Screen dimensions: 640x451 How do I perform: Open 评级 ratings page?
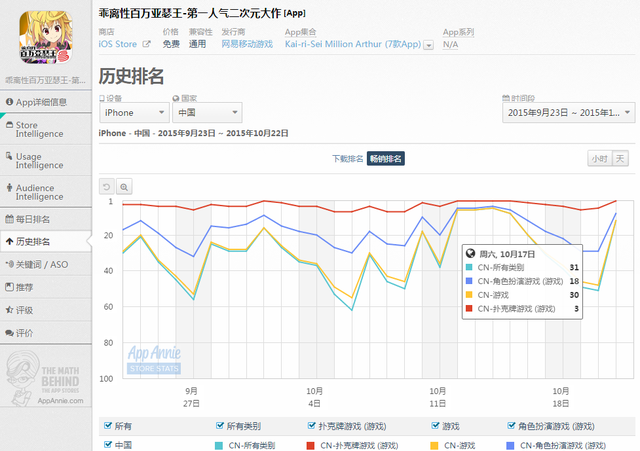click(x=46, y=310)
